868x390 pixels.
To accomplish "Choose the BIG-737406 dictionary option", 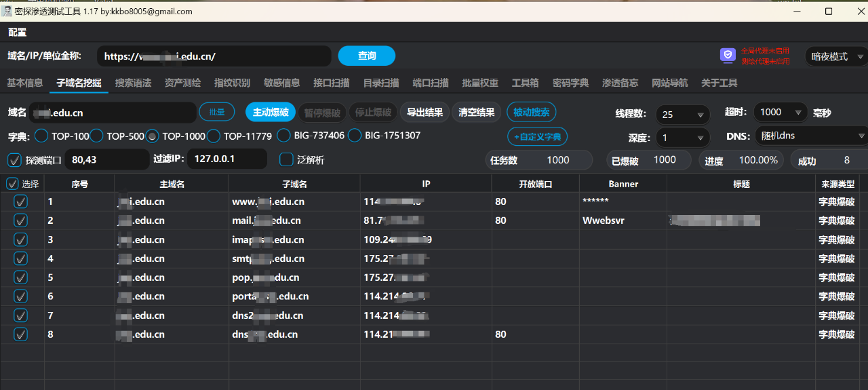I will (284, 136).
